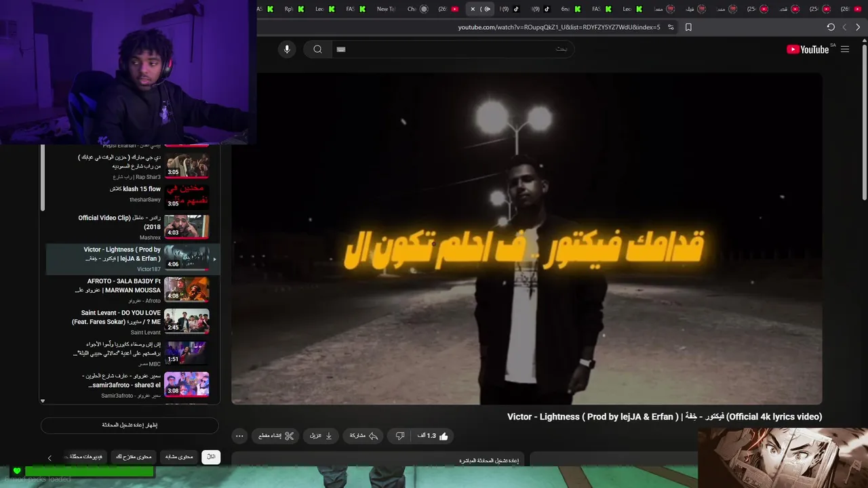Open thumbnail of Rap Shar3 3:05 video
868x488 pixels.
click(186, 166)
